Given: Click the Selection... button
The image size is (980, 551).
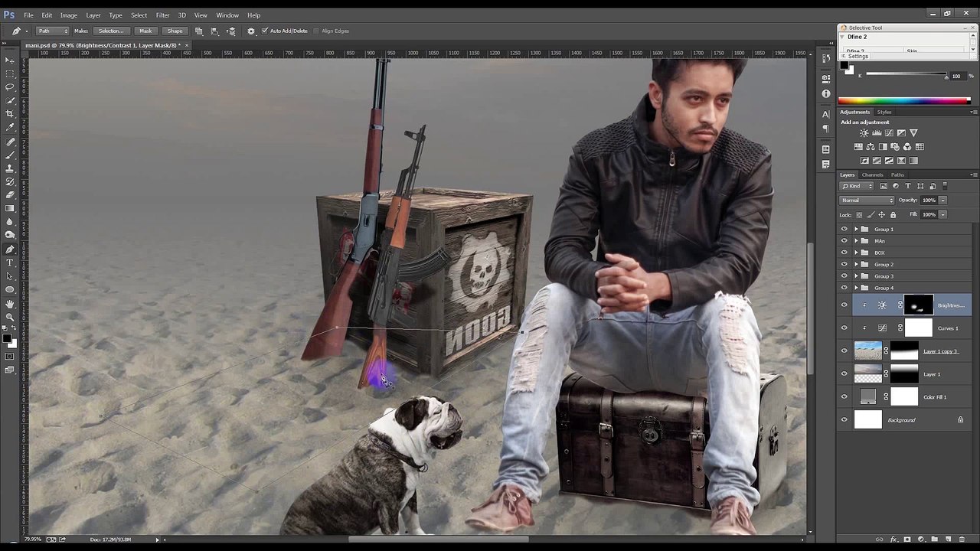Looking at the screenshot, I should point(111,31).
